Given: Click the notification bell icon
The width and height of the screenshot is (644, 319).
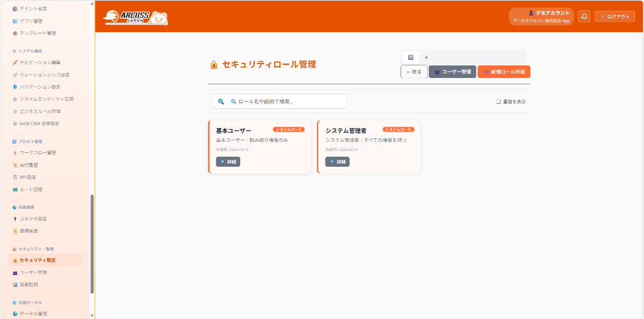Looking at the screenshot, I should point(584,16).
